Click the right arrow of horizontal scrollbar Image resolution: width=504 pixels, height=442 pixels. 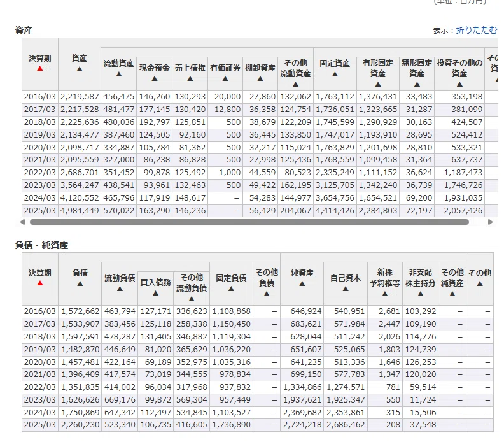point(490,222)
